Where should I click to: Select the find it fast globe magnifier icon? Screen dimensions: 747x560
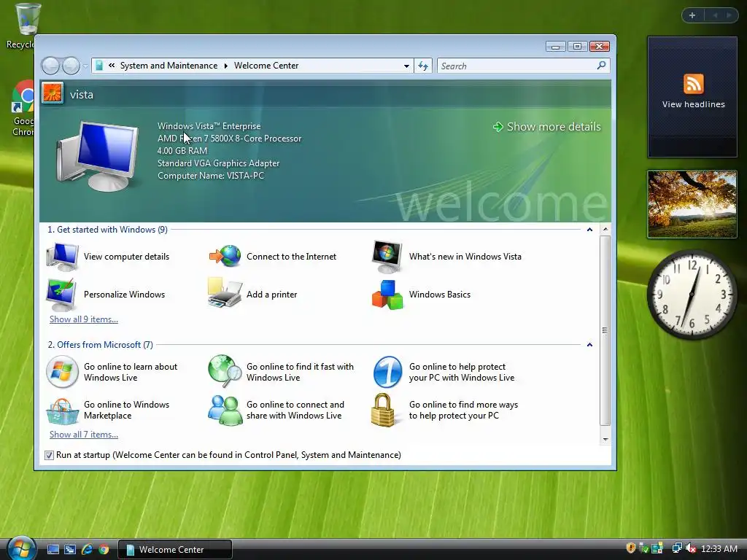225,371
